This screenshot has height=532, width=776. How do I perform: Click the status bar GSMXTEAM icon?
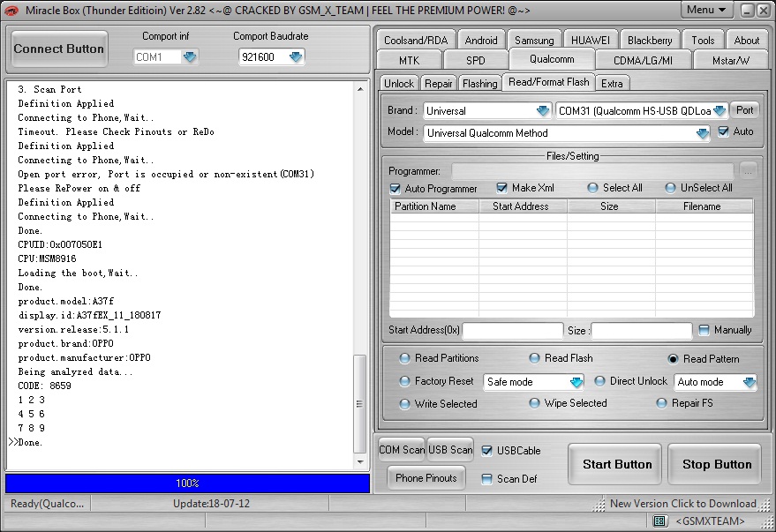(659, 521)
